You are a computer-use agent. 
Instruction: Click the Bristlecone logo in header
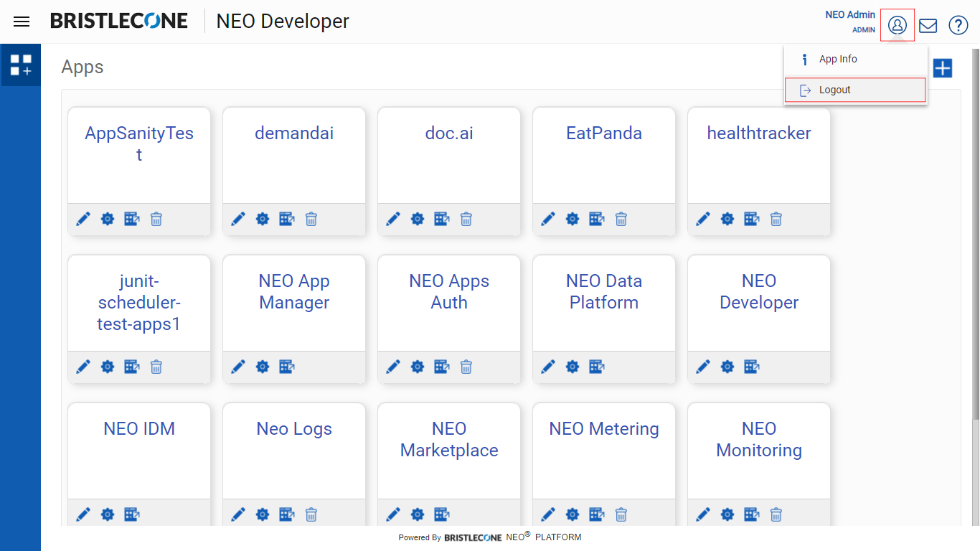(x=119, y=22)
